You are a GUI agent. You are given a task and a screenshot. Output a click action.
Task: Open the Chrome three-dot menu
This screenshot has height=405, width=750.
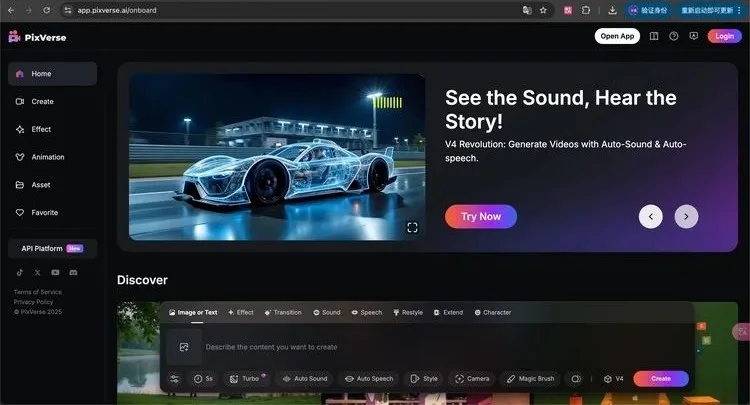(739, 10)
